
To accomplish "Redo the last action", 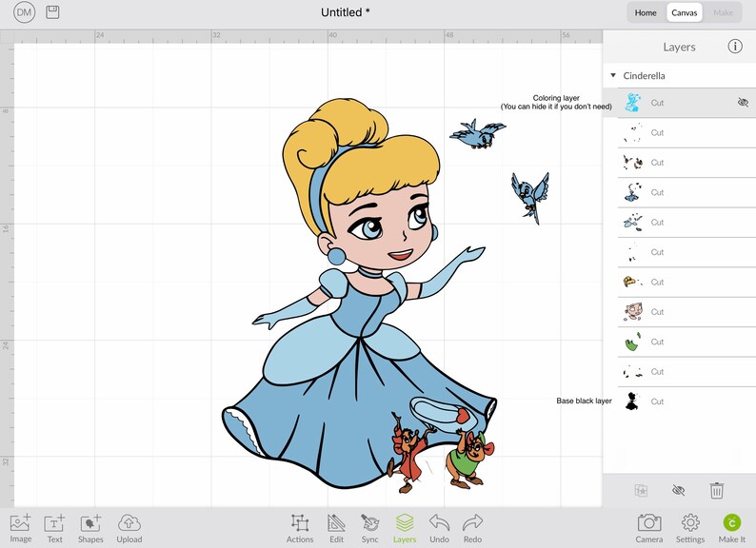I will coord(472,528).
